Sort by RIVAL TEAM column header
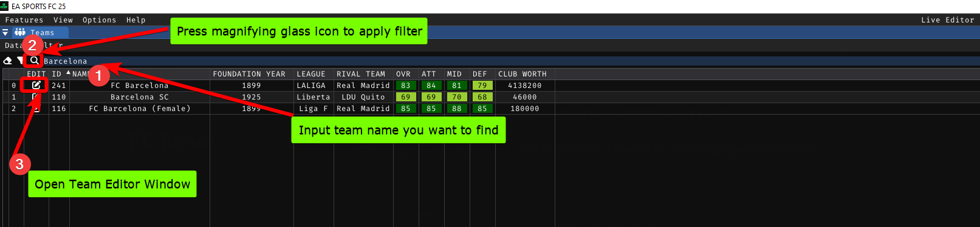Image resolution: width=980 pixels, height=227 pixels. (x=361, y=74)
